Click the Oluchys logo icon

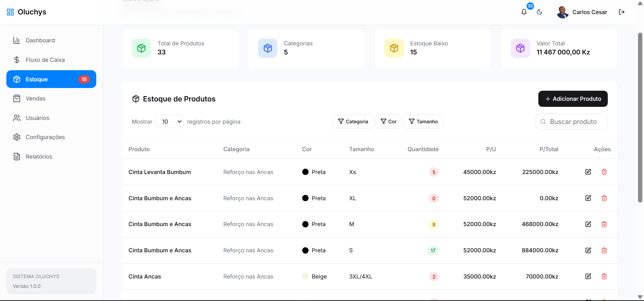pos(10,12)
